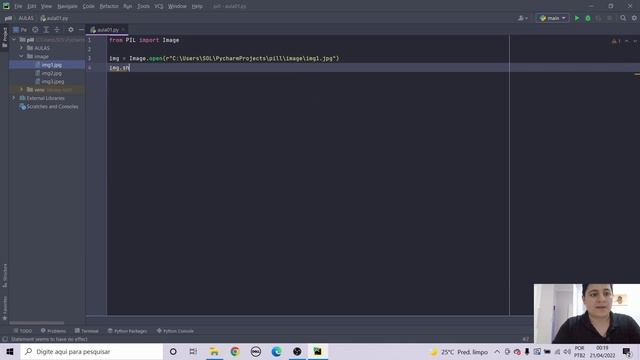Open the Tools menu
640x360 pixels.
(x=143, y=6)
